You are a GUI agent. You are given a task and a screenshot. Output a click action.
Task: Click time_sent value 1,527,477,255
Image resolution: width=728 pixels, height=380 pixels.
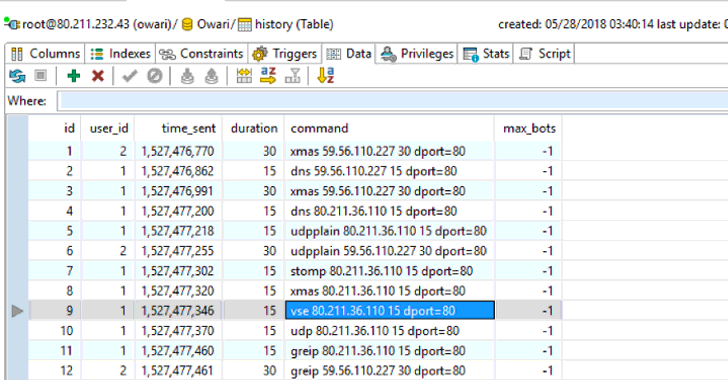tap(178, 251)
